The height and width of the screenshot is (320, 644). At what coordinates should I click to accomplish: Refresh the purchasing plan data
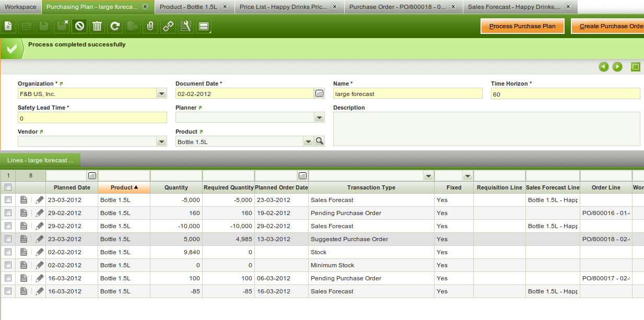click(115, 26)
